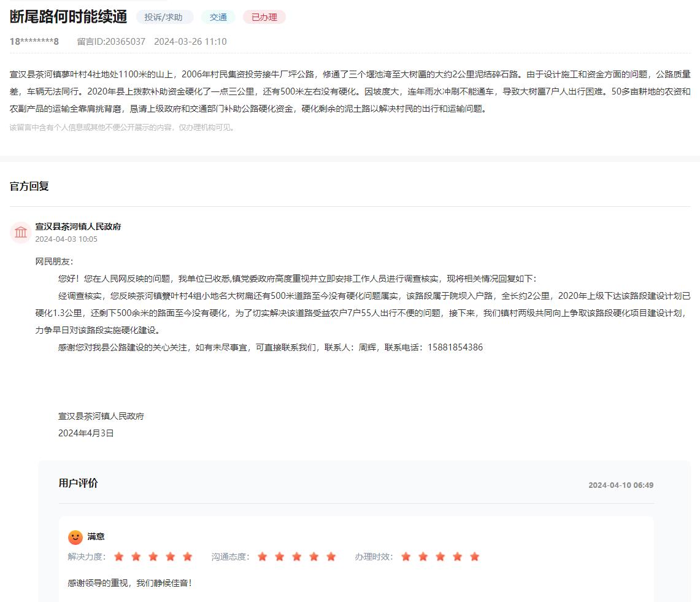Image resolution: width=700 pixels, height=602 pixels.
Task: Click the contact phone number 15881854386
Action: point(456,347)
